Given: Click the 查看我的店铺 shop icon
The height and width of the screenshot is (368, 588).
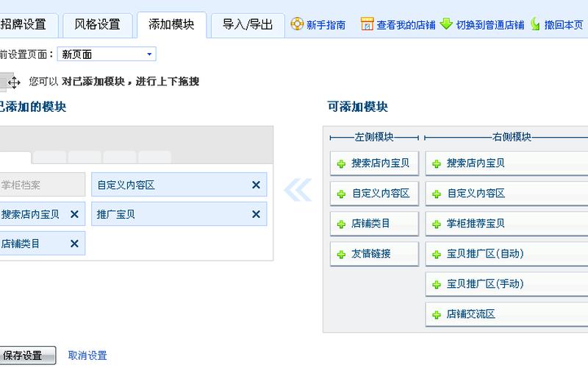Looking at the screenshot, I should pos(367,24).
